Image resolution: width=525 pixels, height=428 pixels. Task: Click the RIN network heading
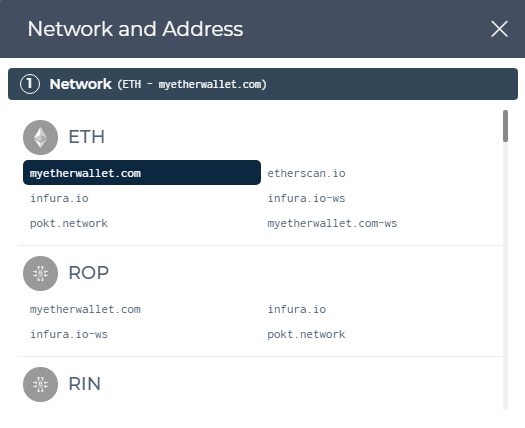click(x=84, y=384)
